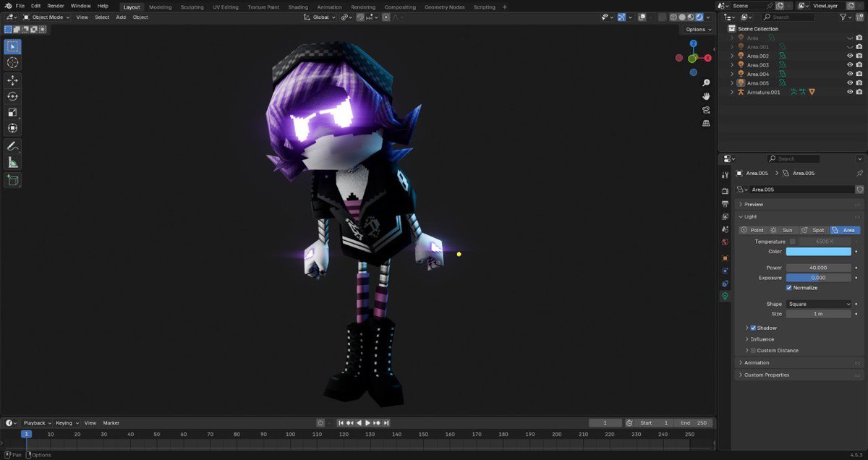
Task: Open the View Layer properties tab
Action: [725, 216]
